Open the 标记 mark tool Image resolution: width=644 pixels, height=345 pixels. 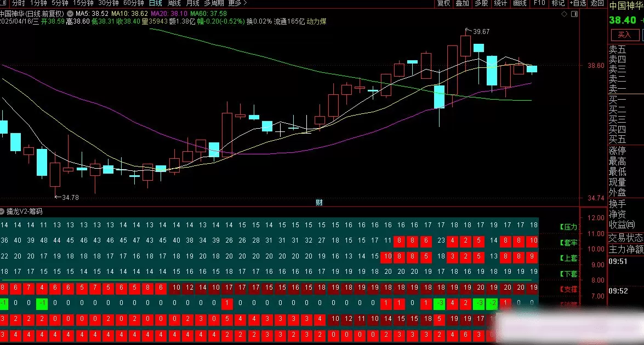[x=557, y=3]
